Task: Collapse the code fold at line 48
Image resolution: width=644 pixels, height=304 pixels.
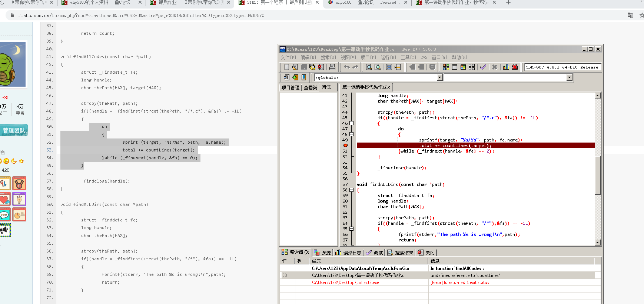Action: click(x=352, y=134)
